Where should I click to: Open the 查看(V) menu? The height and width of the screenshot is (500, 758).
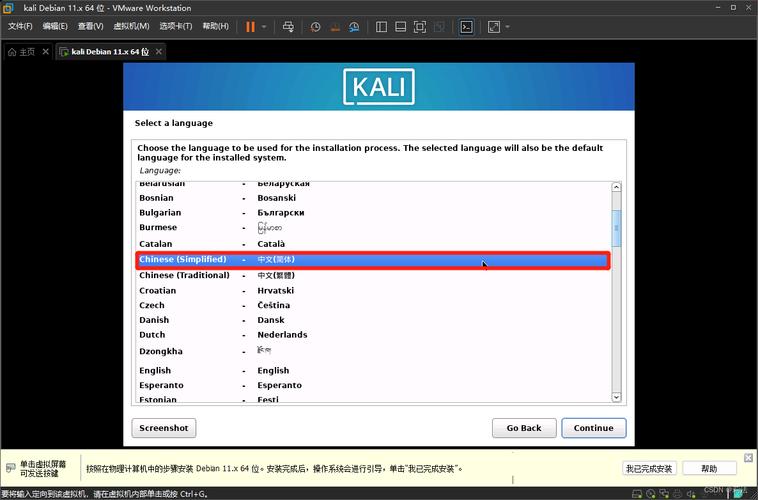(x=90, y=26)
